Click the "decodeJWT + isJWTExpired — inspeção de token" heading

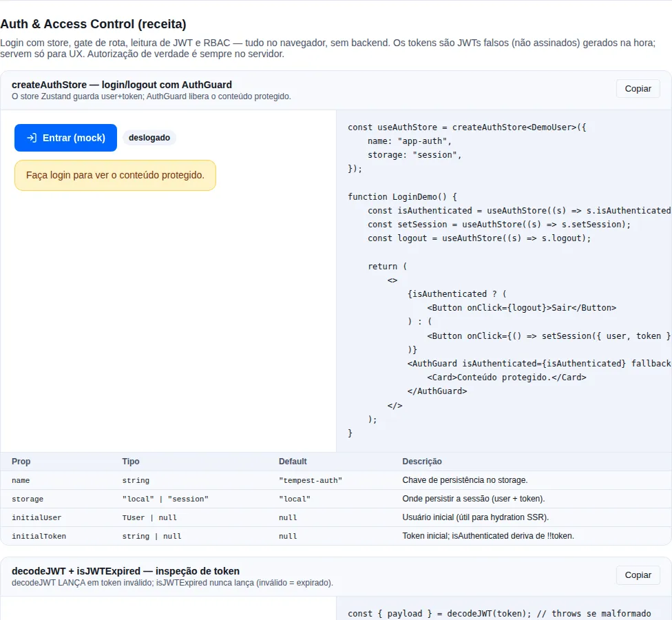coord(125,570)
